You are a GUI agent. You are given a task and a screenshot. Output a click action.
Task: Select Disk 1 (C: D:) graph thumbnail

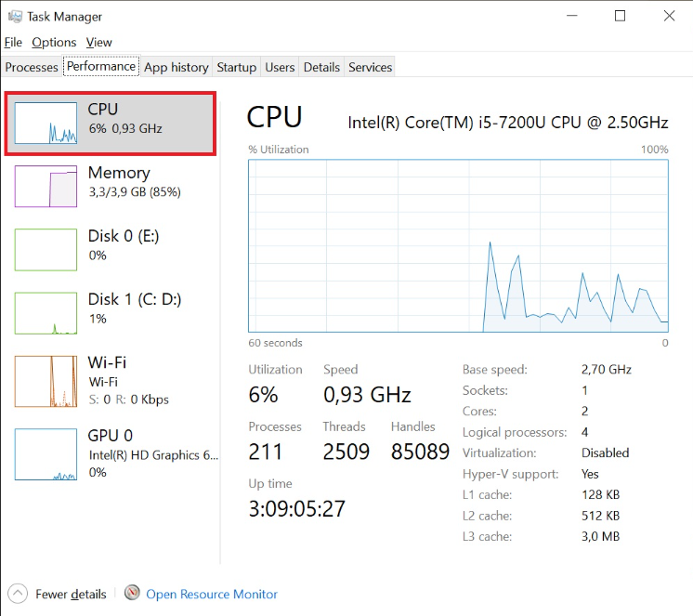pyautogui.click(x=46, y=312)
